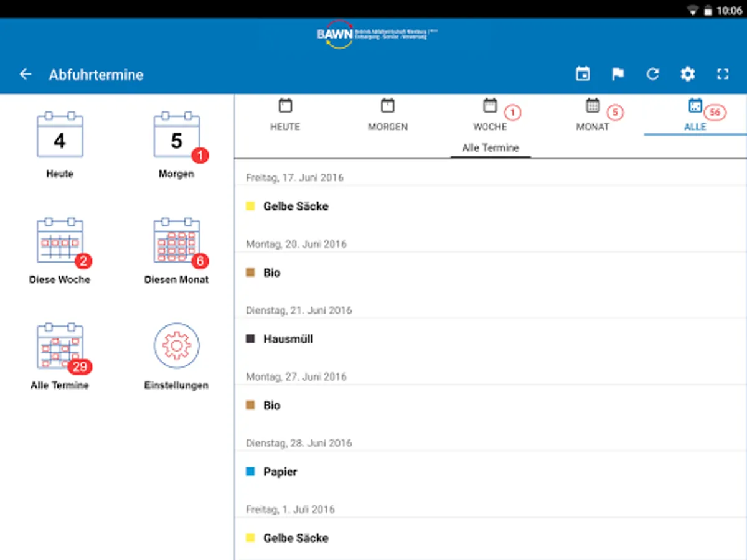Click the red badge 1 on Morgen
Image resolution: width=747 pixels, height=560 pixels.
tap(200, 156)
